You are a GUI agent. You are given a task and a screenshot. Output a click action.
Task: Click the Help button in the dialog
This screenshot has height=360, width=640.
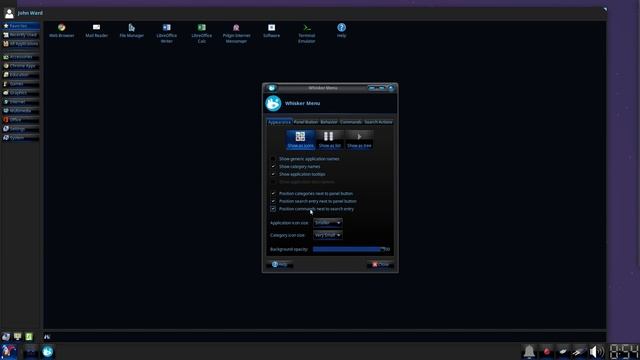click(280, 264)
